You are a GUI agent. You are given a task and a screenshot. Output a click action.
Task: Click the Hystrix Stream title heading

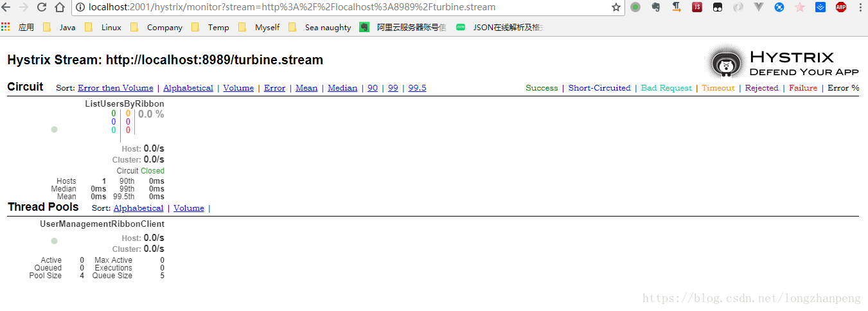(165, 60)
